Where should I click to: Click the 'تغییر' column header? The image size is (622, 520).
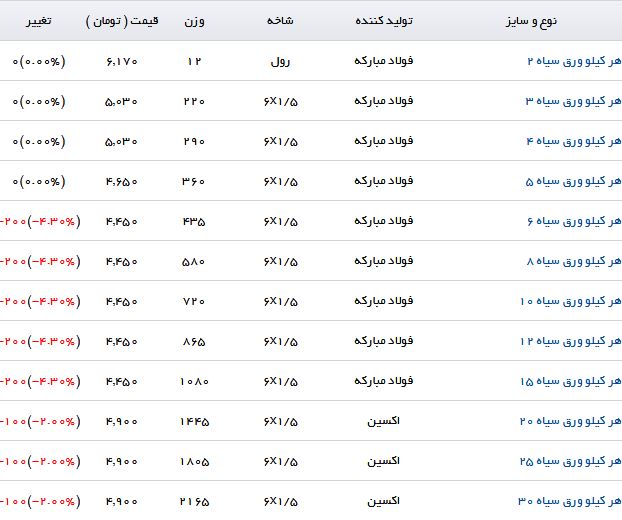[39, 21]
